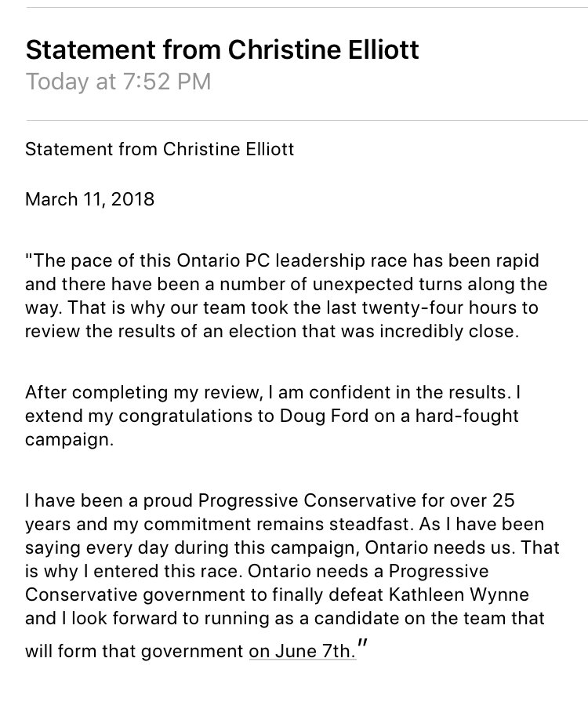The image size is (588, 709).
Task: Click "is why I entered this race."
Action: point(134,571)
